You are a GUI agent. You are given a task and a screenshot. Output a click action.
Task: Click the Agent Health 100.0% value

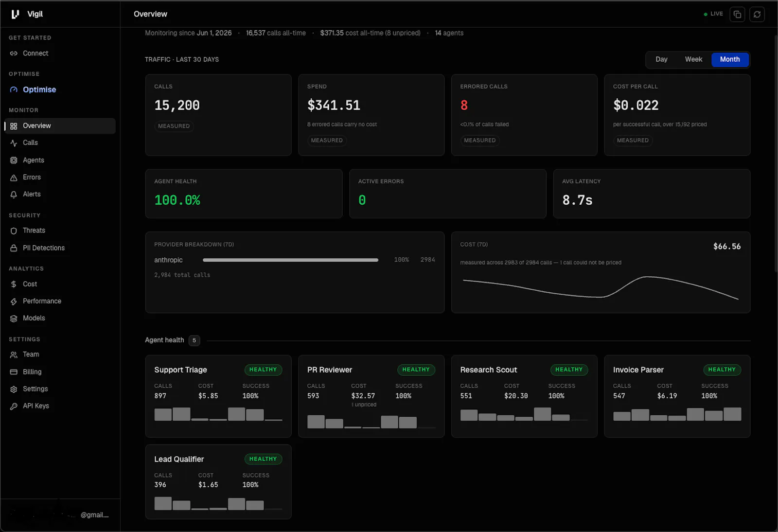tap(177, 200)
